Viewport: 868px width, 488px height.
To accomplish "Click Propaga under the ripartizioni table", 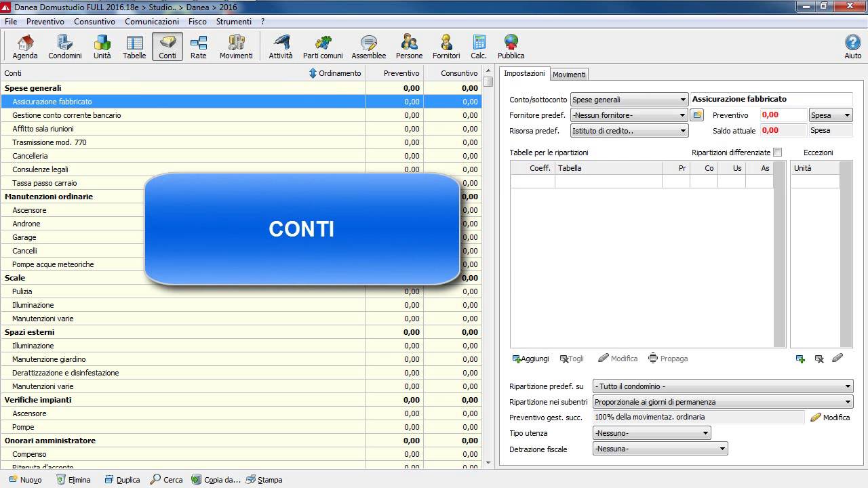I will [x=668, y=359].
